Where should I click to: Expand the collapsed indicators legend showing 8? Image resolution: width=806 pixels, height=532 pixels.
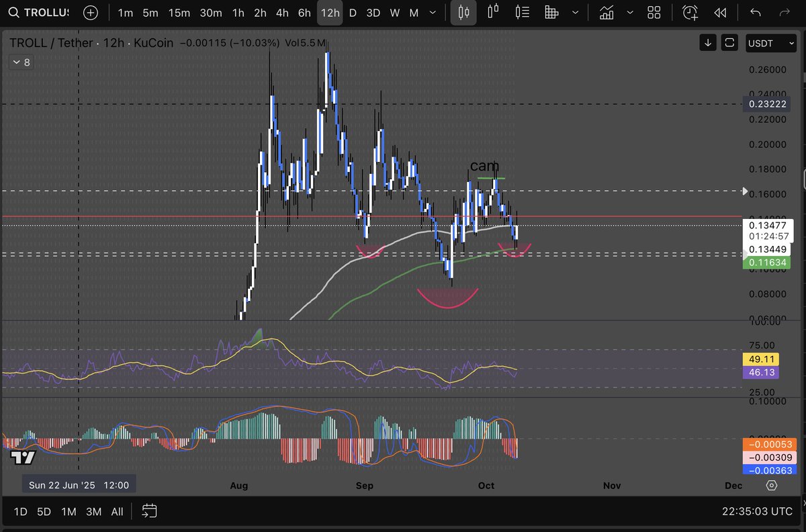21,62
